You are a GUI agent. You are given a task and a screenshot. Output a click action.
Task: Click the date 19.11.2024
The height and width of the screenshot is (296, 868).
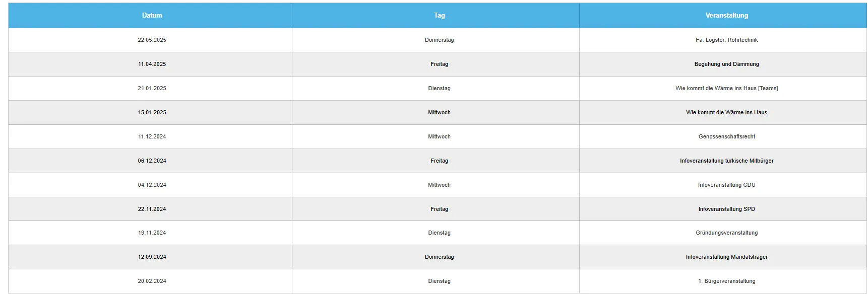point(152,233)
